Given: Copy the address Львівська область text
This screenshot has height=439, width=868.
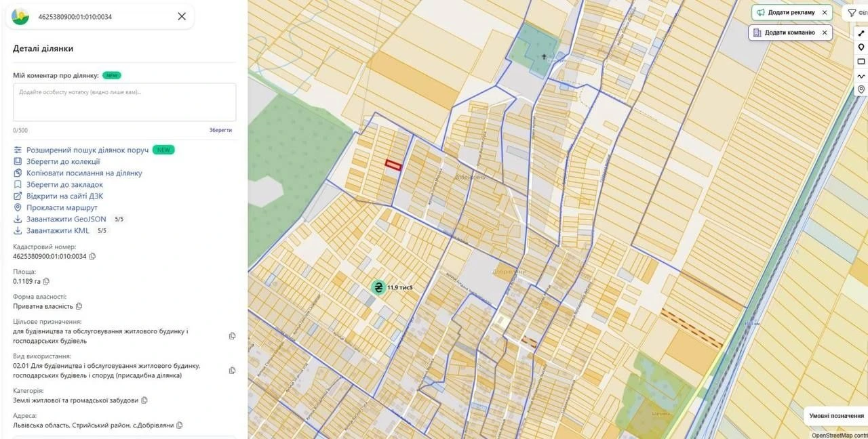Looking at the screenshot, I should 180,425.
